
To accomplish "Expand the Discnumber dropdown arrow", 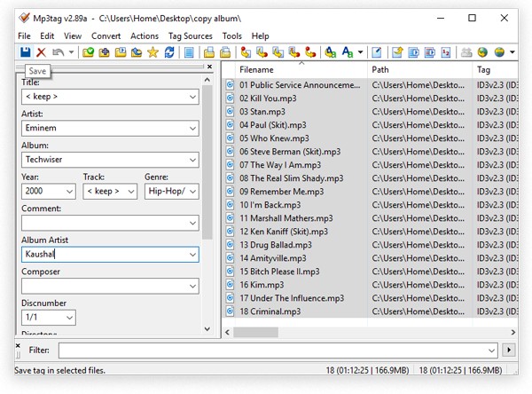I will point(69,318).
